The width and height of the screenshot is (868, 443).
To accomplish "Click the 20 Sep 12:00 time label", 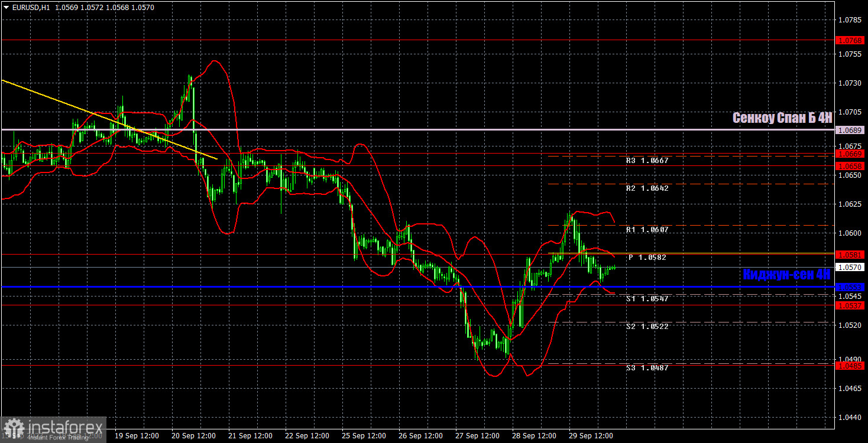I will [x=193, y=436].
